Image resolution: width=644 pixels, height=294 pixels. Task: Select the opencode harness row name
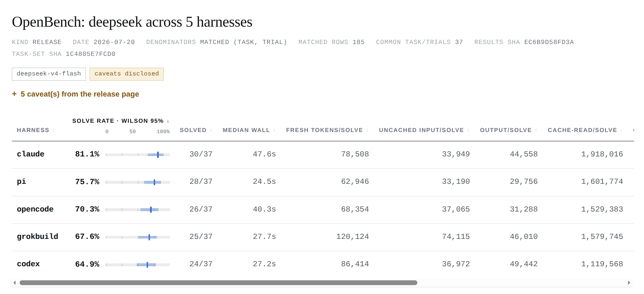[35, 209]
